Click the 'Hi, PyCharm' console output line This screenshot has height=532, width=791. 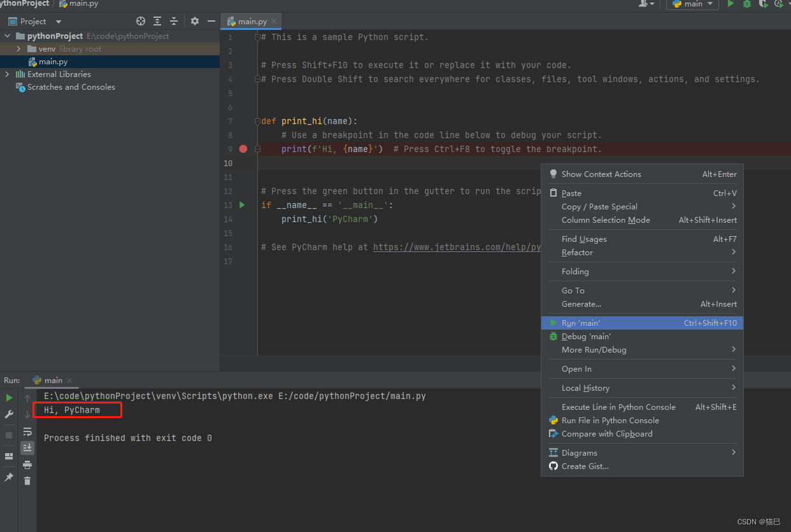tap(72, 410)
